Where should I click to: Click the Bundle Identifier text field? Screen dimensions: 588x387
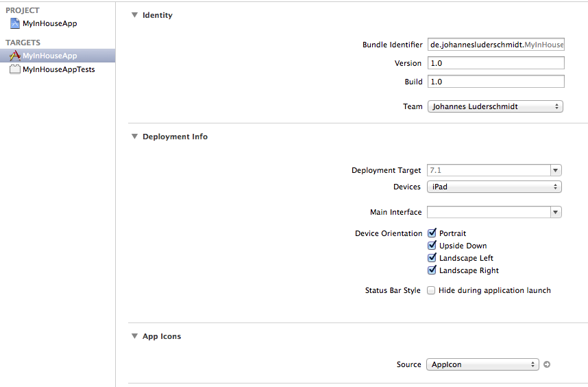coord(496,45)
